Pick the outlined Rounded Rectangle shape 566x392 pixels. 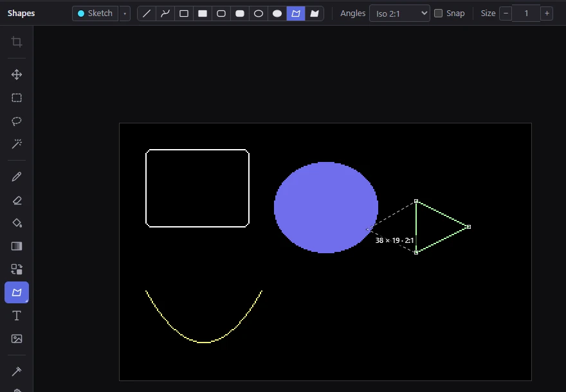221,13
